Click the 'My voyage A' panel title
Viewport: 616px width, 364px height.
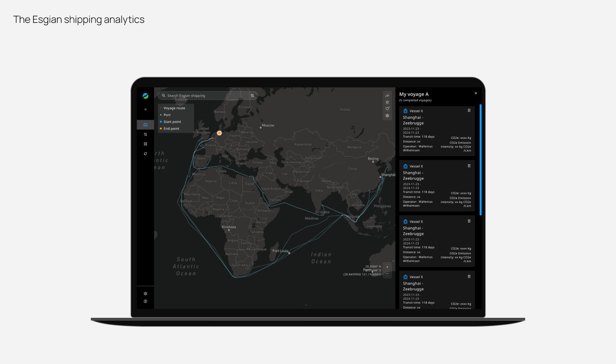(414, 94)
